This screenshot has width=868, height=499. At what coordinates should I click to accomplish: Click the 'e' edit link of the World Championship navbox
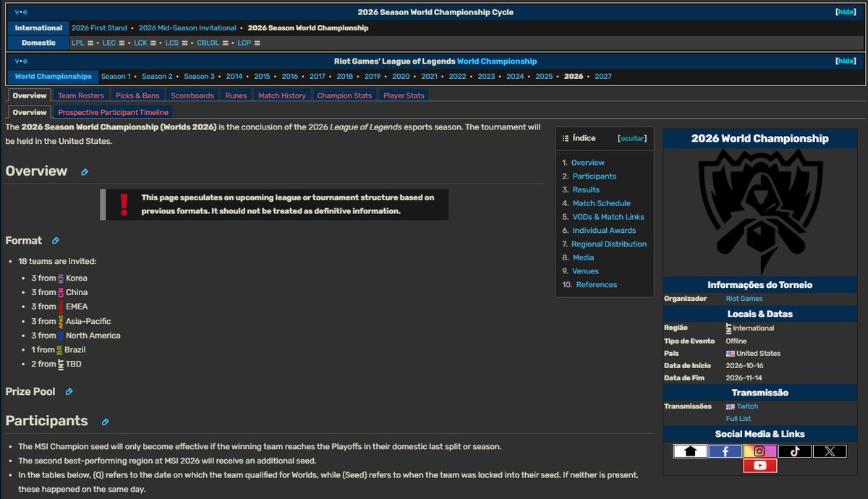[x=25, y=61]
